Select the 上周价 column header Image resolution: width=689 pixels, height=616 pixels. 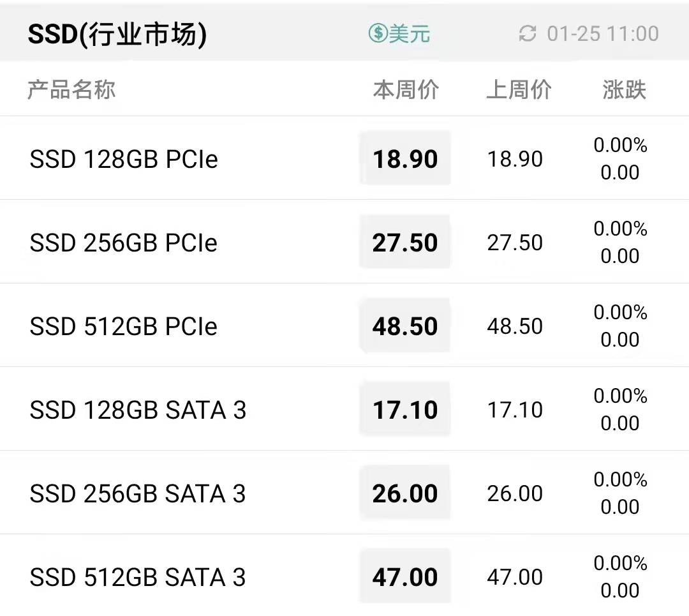tap(519, 90)
